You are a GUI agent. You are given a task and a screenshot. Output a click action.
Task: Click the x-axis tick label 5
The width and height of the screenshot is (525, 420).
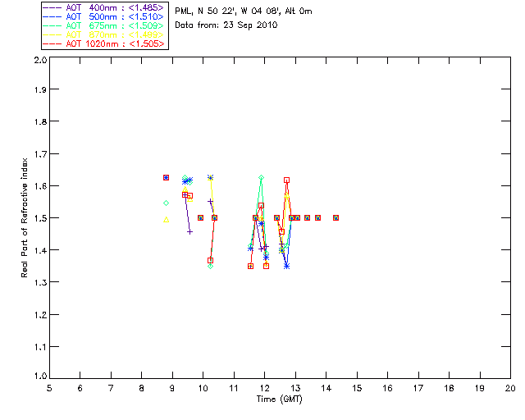point(49,388)
